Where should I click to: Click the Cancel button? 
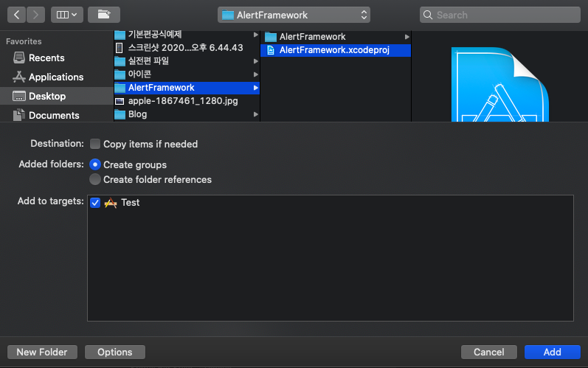coord(489,353)
